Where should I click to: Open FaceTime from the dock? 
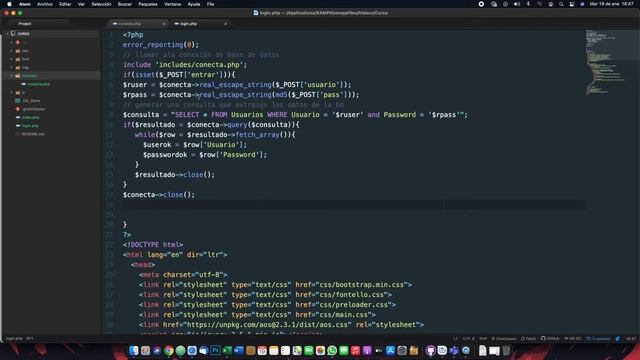click(x=309, y=350)
